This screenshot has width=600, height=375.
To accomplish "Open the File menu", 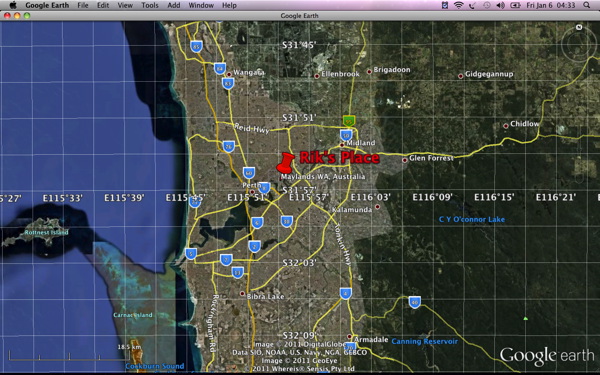I will click(x=83, y=5).
